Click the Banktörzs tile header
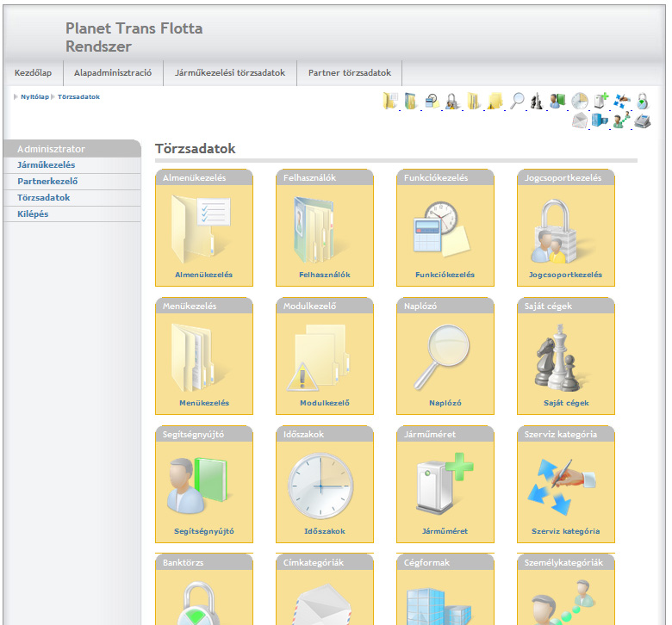672x625 pixels. (204, 562)
